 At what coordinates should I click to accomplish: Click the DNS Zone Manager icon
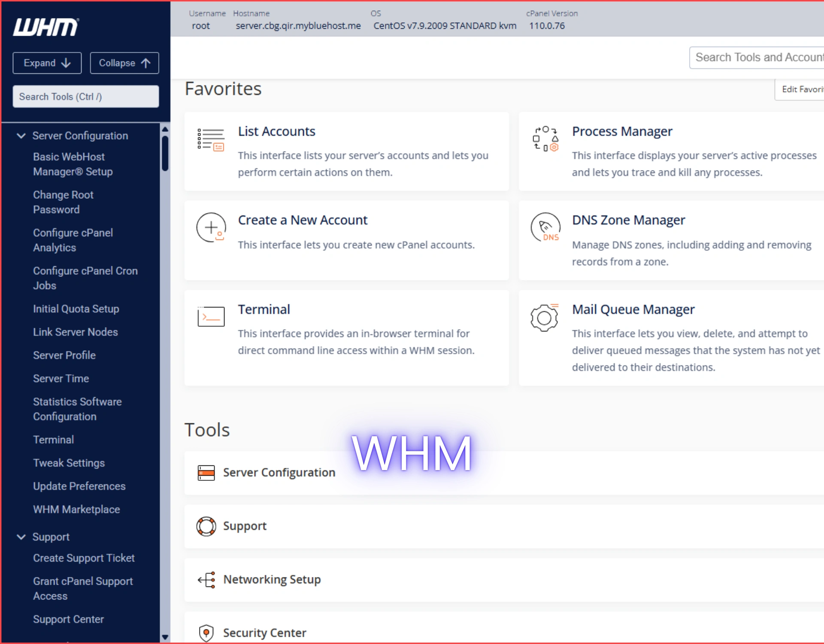click(545, 228)
